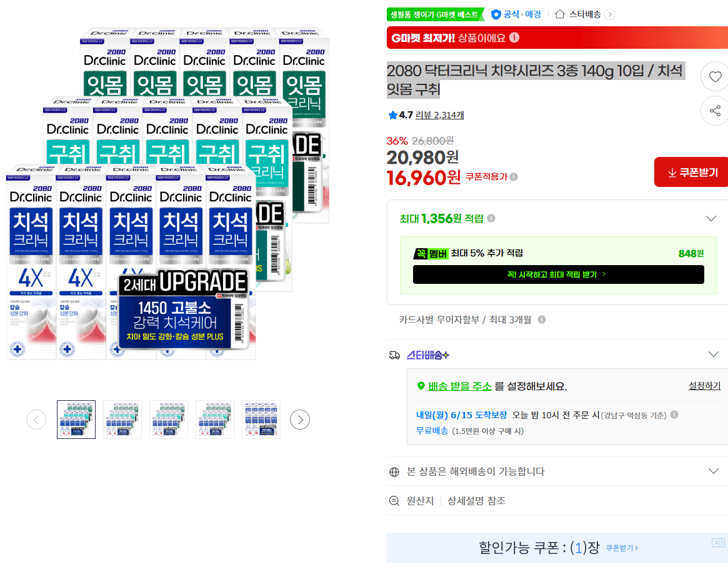This screenshot has height=569, width=728.
Task: Click the 848원 reward amount
Action: 691,254
